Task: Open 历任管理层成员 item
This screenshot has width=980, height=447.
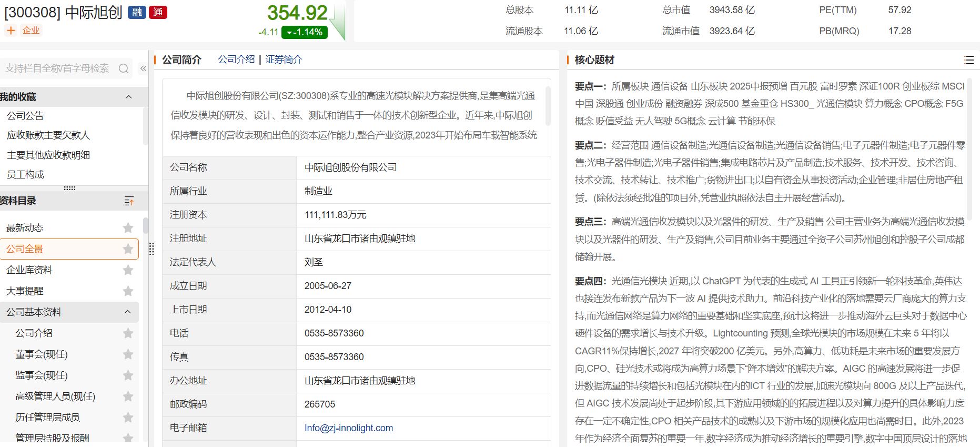Action: (x=47, y=418)
